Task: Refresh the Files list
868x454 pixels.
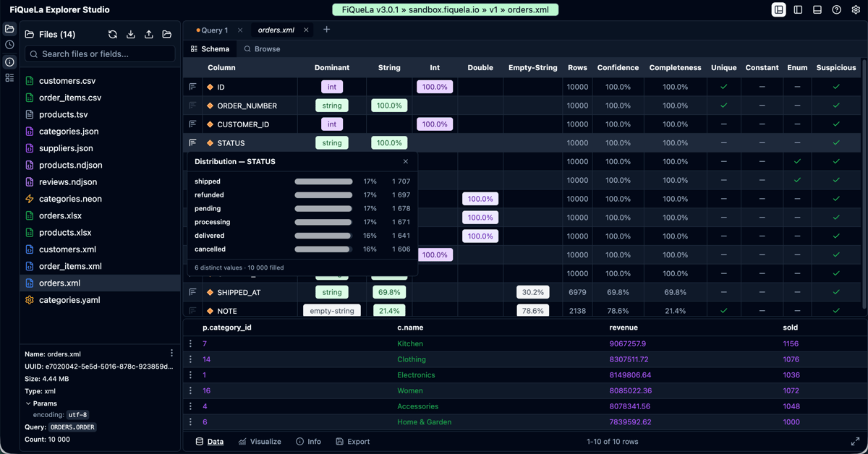Action: (x=113, y=34)
